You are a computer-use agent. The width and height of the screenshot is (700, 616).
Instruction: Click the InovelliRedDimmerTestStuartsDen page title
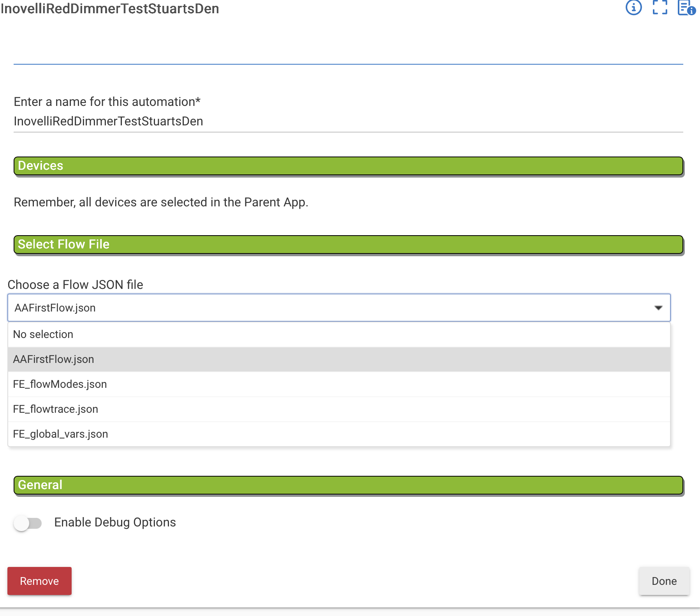click(x=110, y=9)
